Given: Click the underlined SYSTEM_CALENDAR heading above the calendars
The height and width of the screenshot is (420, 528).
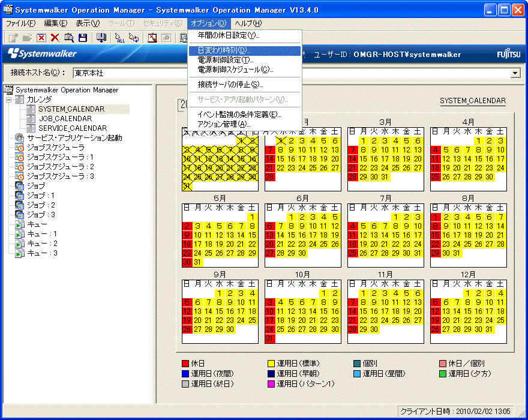Looking at the screenshot, I should [x=473, y=101].
